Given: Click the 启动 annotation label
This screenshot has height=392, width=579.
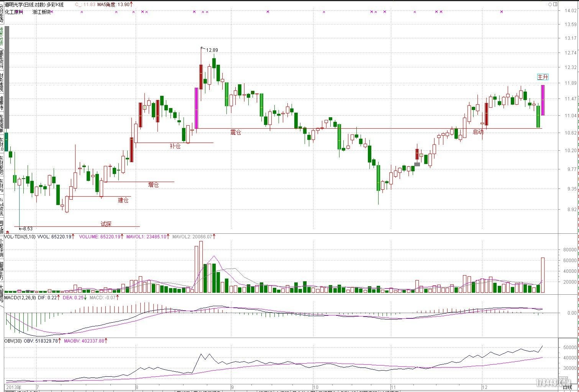Looking at the screenshot, I should (478, 132).
